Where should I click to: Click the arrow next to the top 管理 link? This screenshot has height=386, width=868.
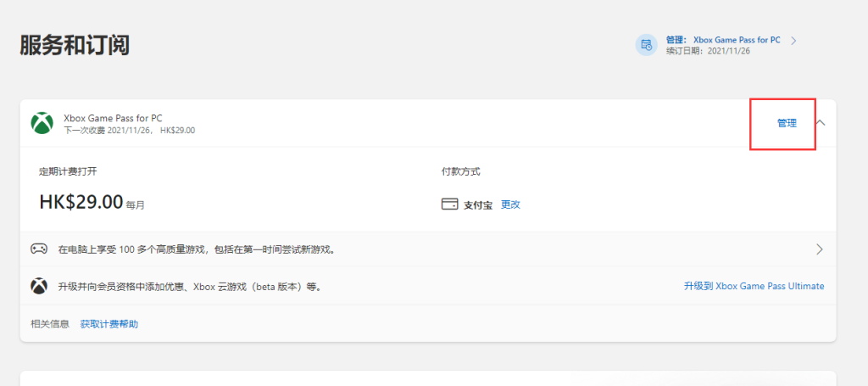pyautogui.click(x=793, y=41)
